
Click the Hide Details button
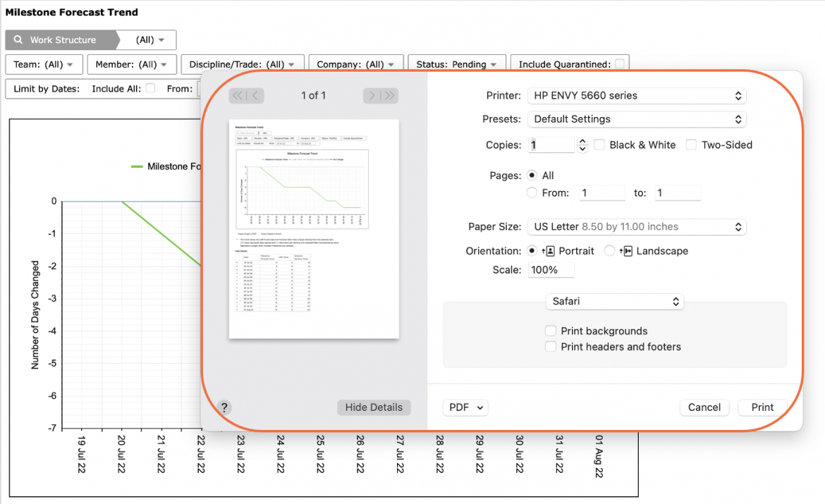click(x=374, y=407)
